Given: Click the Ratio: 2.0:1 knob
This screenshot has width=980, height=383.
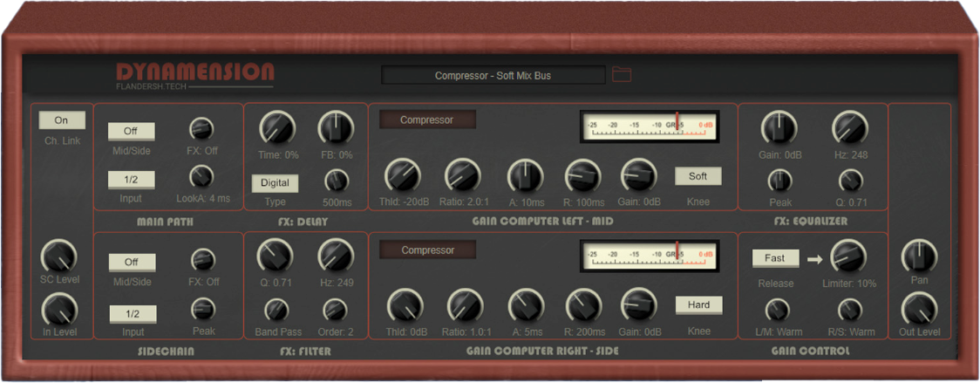Looking at the screenshot, I should [x=462, y=175].
